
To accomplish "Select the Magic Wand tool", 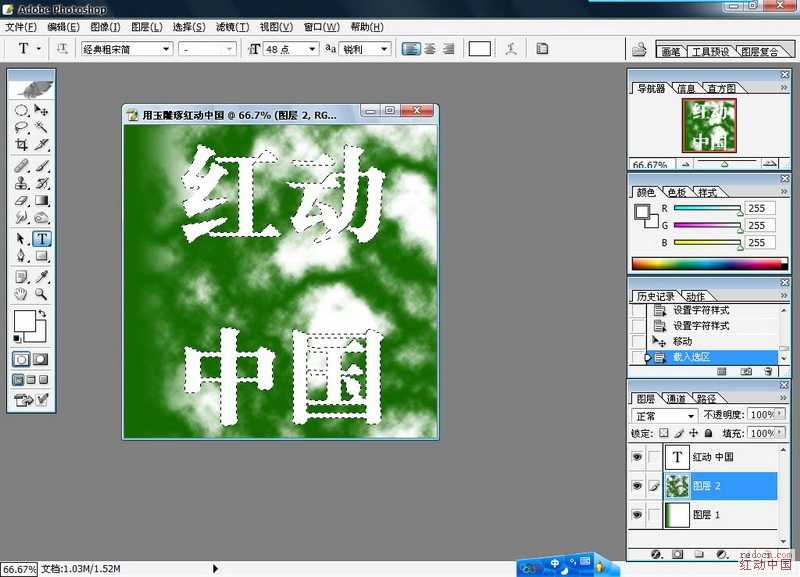I will pos(41,127).
